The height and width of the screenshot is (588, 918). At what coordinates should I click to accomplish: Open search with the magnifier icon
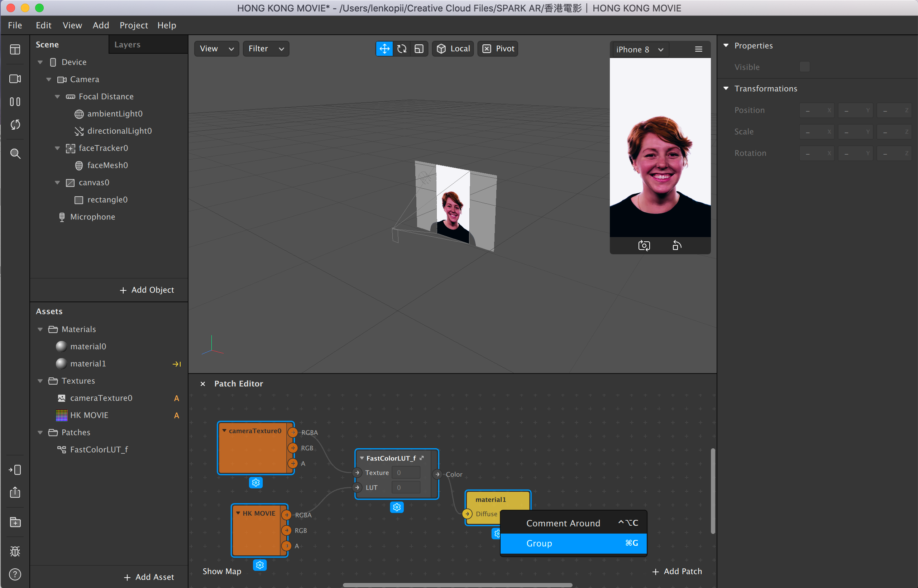pyautogui.click(x=15, y=154)
